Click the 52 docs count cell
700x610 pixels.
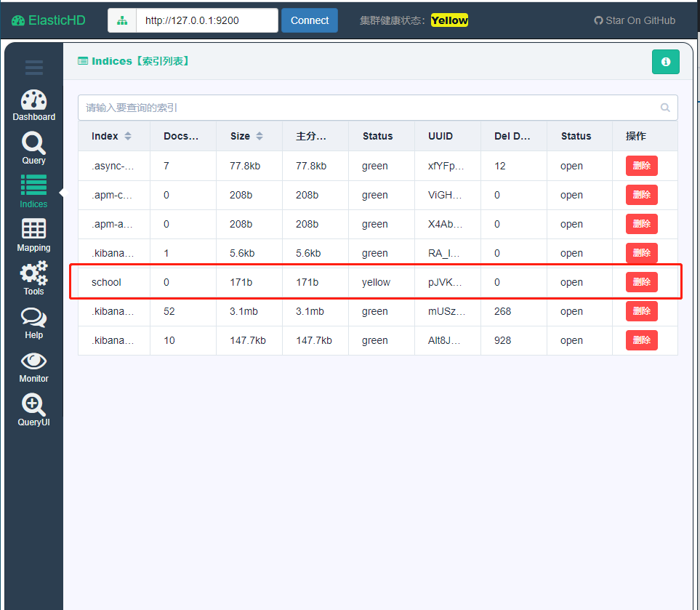(x=169, y=311)
